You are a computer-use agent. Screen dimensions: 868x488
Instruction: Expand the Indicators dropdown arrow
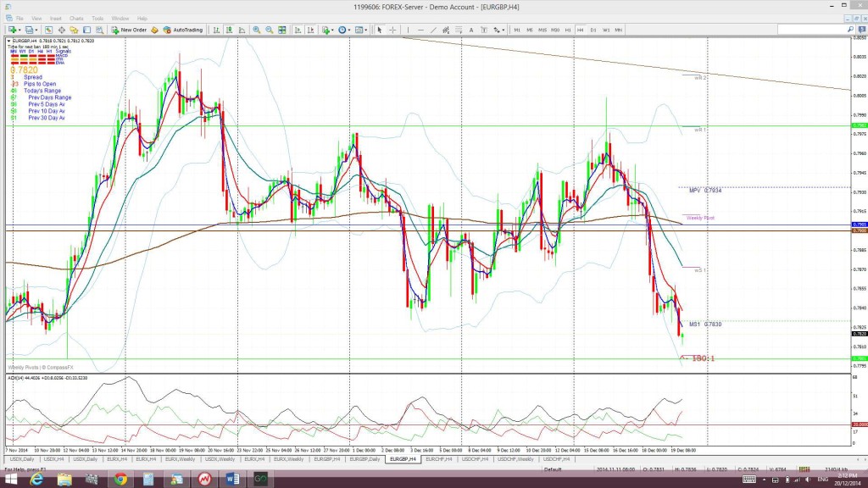point(332,30)
